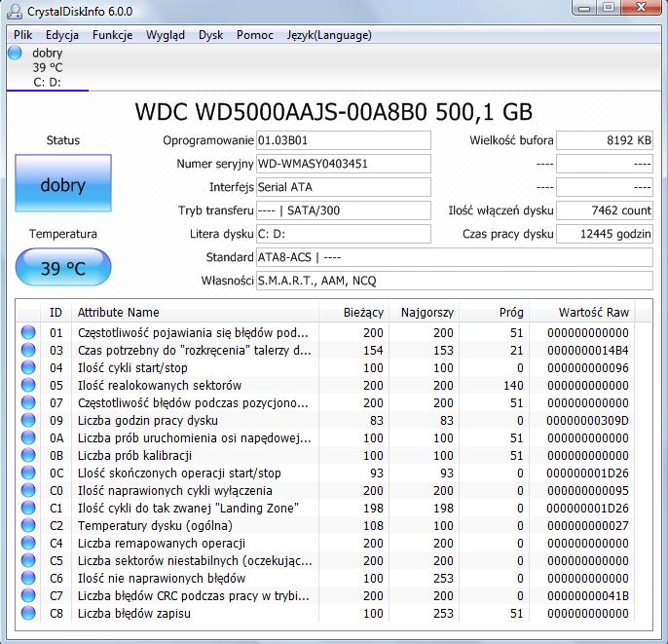This screenshot has height=644, width=668.
Task: Click the CrystalDiskInfo title bar icon
Action: point(15,11)
